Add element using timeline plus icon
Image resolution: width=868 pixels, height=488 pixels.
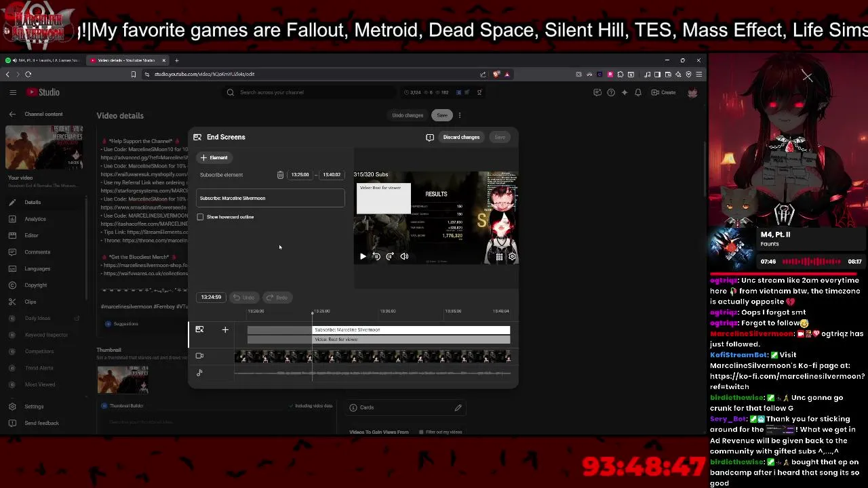tap(225, 329)
